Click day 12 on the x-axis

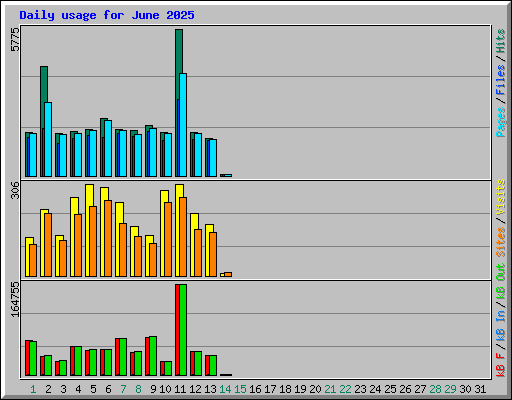[x=195, y=389]
